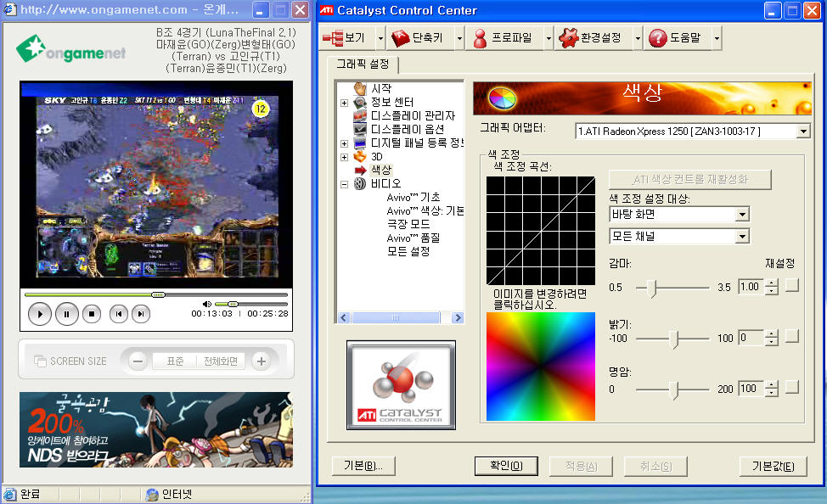Screen dimensions: 827x504
Task: Click the tree panel right scroll arrow
Action: coord(458,318)
